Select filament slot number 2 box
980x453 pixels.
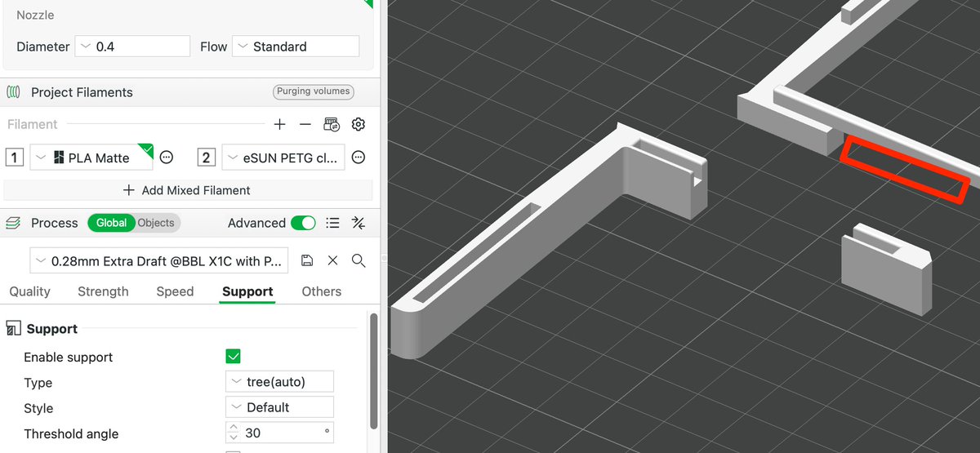(x=207, y=158)
